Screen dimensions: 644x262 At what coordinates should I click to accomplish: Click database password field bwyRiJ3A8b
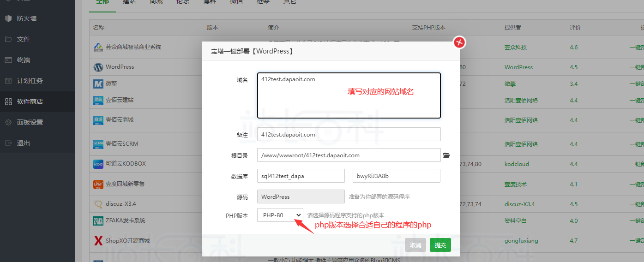click(397, 176)
